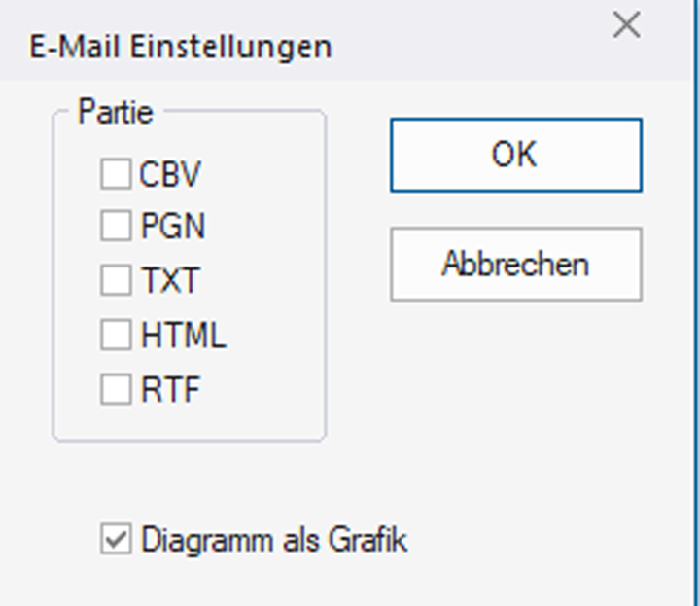The height and width of the screenshot is (606, 700).
Task: Close the dialog with the X
Action: pyautogui.click(x=627, y=26)
